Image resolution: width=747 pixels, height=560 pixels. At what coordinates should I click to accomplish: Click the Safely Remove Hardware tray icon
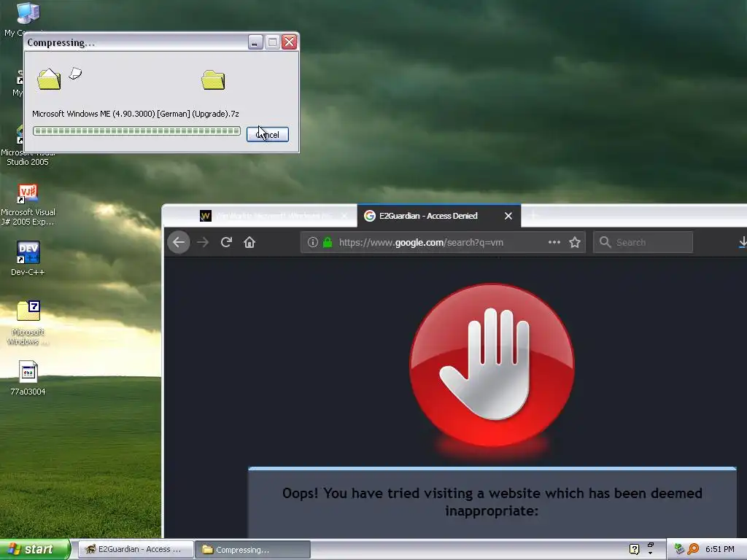coord(679,549)
